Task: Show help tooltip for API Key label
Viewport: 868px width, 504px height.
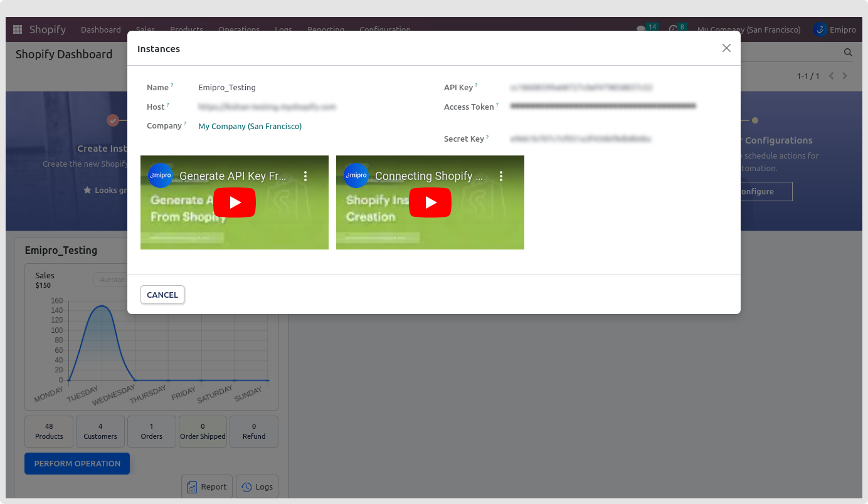Action: pyautogui.click(x=476, y=85)
